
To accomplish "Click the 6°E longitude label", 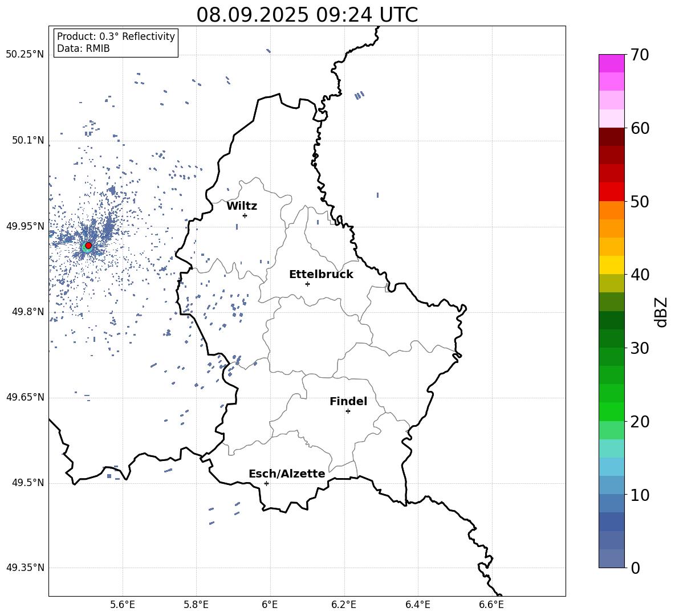I will click(x=270, y=605).
